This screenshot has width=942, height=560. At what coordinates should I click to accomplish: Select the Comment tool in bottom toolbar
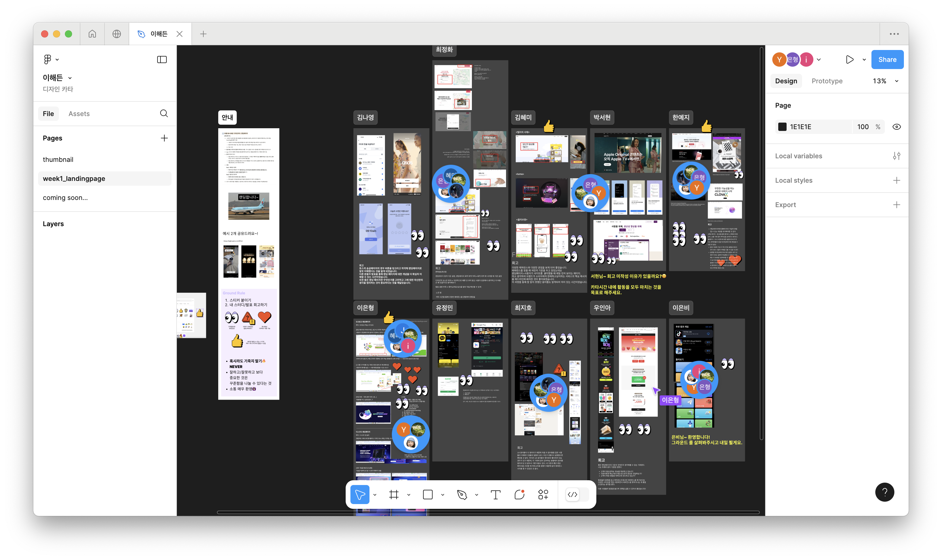[x=520, y=494]
